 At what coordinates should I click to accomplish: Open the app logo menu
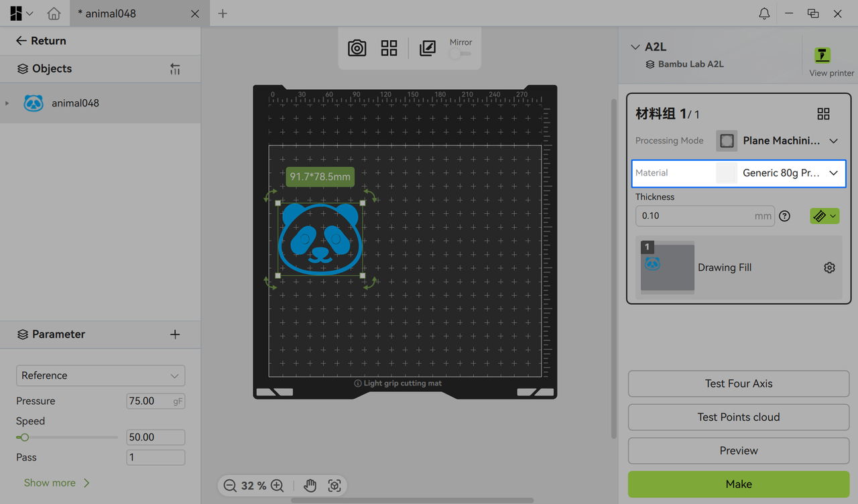point(16,13)
